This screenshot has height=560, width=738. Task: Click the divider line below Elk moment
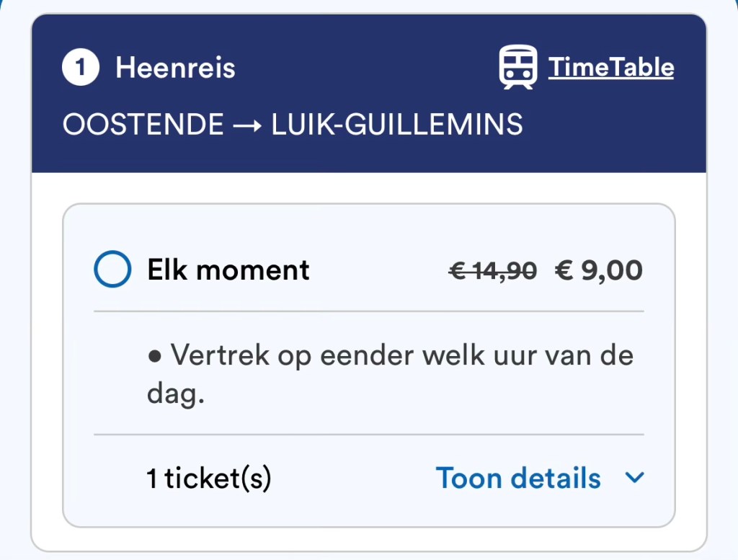[x=368, y=311]
